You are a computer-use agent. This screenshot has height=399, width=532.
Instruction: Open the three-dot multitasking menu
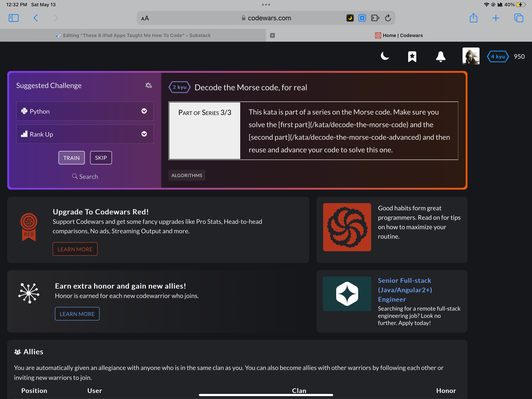tap(266, 4)
